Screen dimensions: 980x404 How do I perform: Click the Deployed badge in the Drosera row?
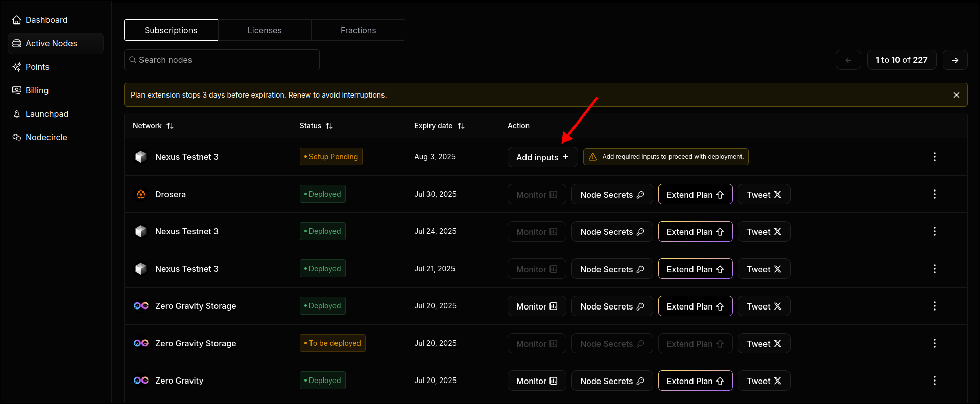[323, 194]
